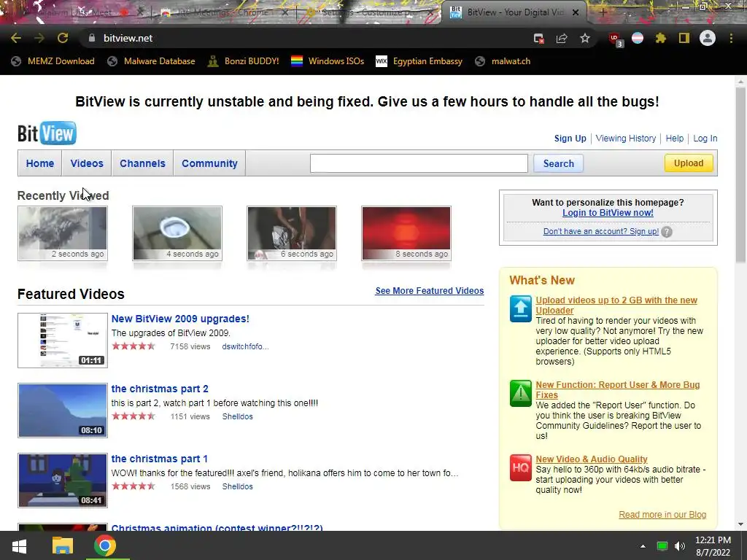
Task: Open Shelldos link under christmas part 1
Action: coord(237,486)
